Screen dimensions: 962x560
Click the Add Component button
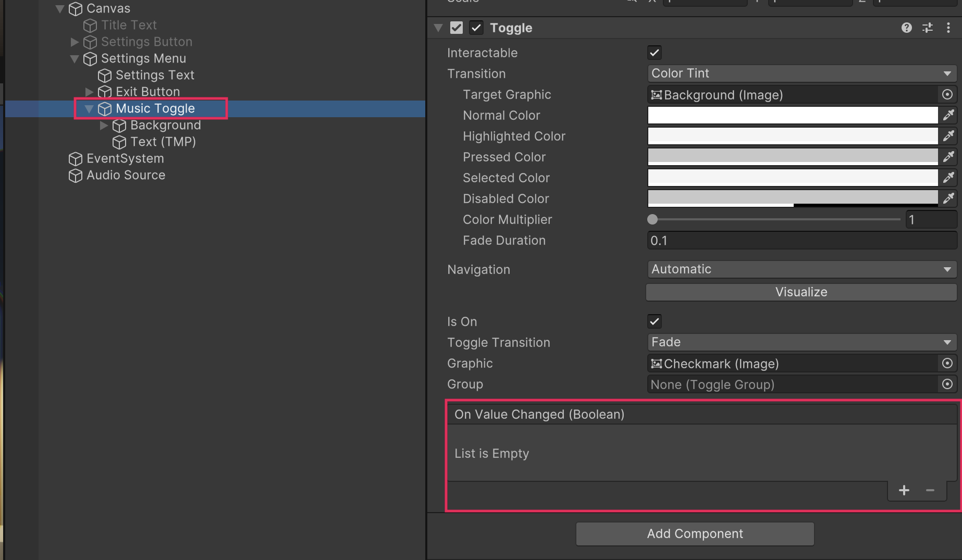point(695,534)
